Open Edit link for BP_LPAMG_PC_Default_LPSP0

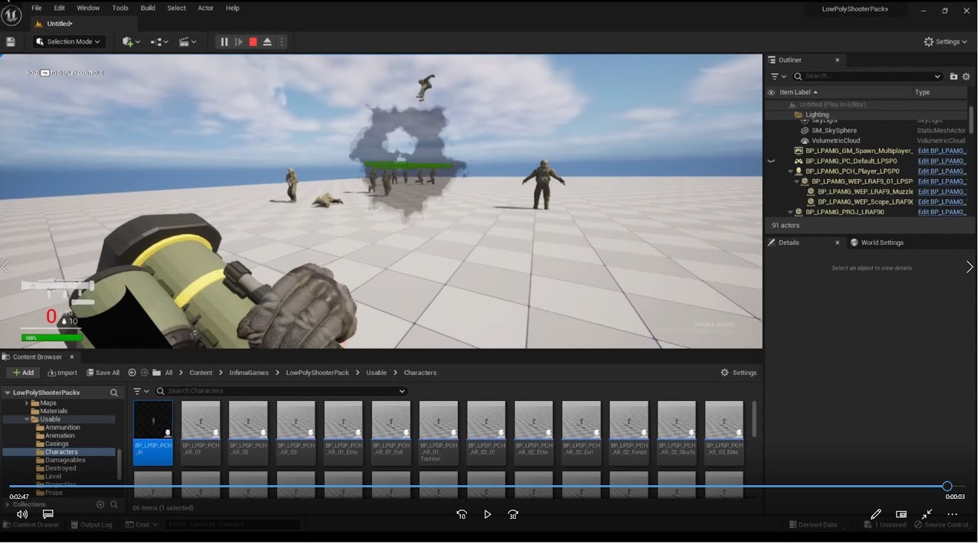point(942,161)
